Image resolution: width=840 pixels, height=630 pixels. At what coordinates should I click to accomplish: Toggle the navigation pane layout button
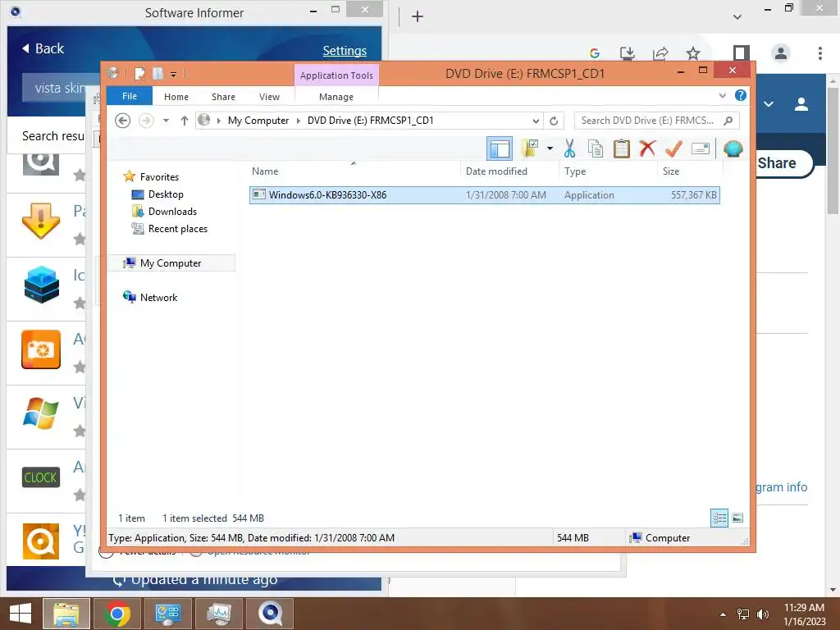[x=500, y=148]
